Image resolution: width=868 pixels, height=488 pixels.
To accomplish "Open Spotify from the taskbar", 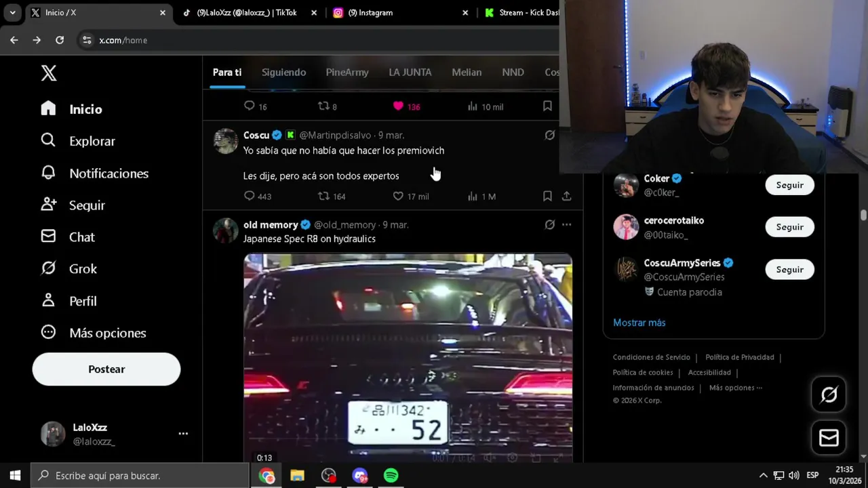I will [391, 476].
